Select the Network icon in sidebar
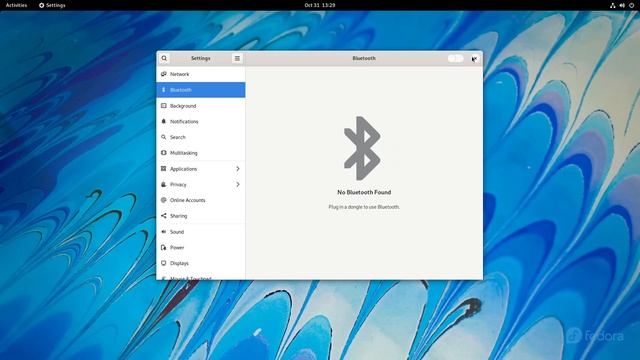This screenshot has height=360, width=640. pos(164,74)
